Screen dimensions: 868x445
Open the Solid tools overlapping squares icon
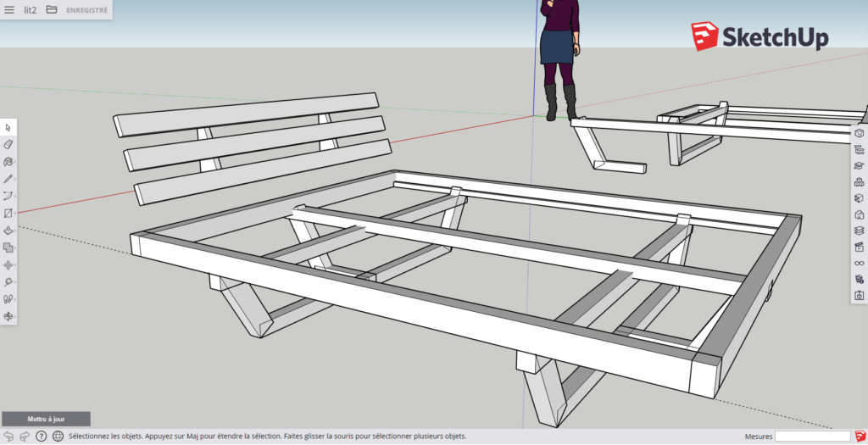click(8, 248)
